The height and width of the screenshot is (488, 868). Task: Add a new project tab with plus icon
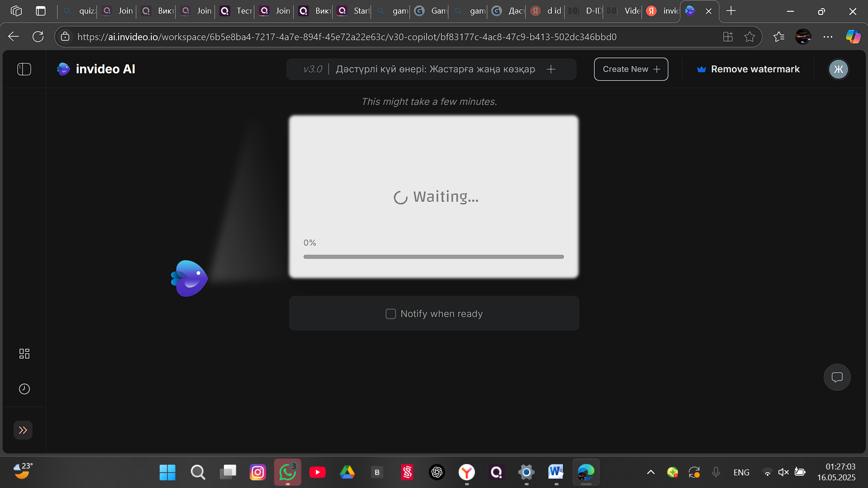pos(550,69)
